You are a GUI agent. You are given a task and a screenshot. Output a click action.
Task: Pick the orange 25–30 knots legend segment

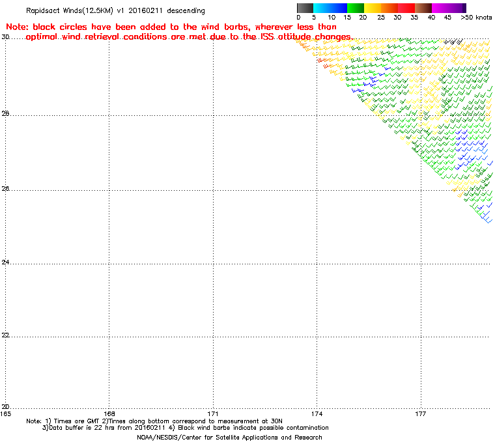click(389, 8)
